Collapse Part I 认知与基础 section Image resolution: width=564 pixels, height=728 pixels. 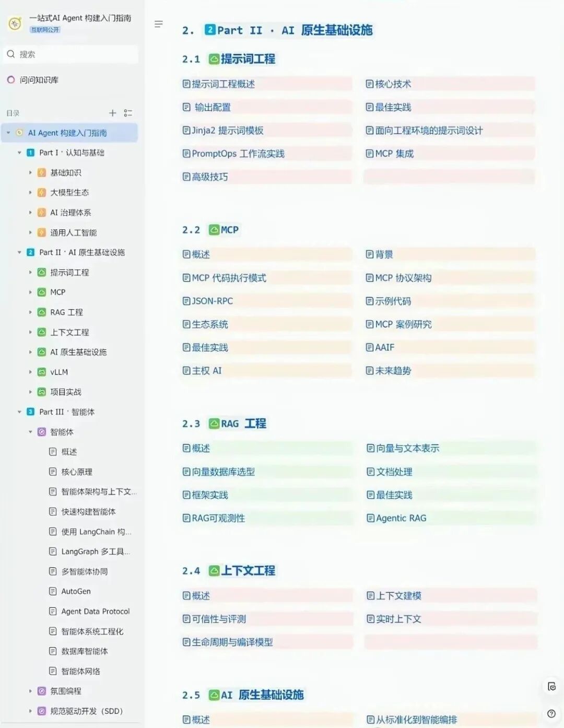(19, 152)
